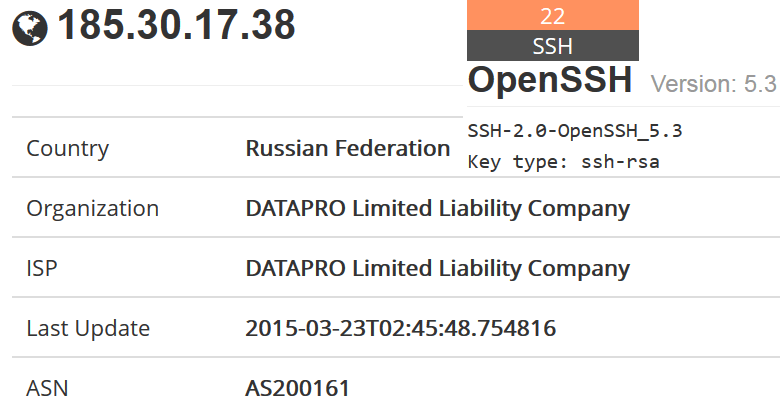Click the Version: 5.3 text
Viewport: 780px width, 406px height.
tap(714, 84)
